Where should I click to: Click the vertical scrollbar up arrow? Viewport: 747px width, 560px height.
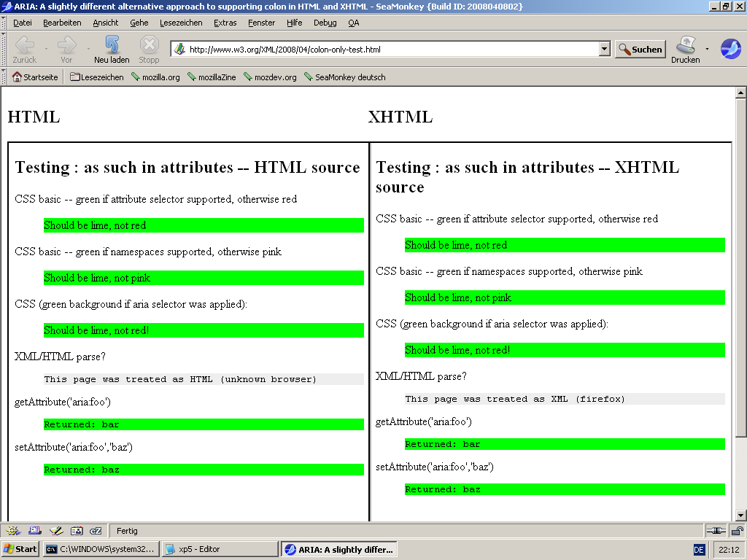tap(740, 93)
